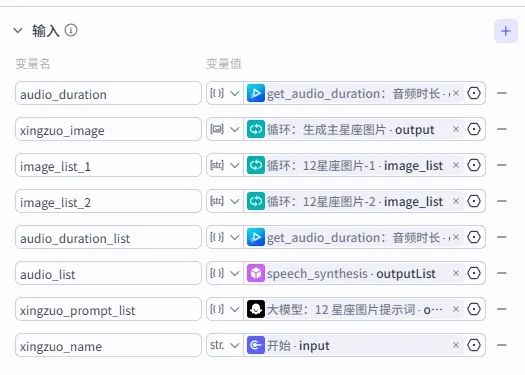
Task: Clear the speech_synthesis outputList reference
Action: click(x=456, y=273)
